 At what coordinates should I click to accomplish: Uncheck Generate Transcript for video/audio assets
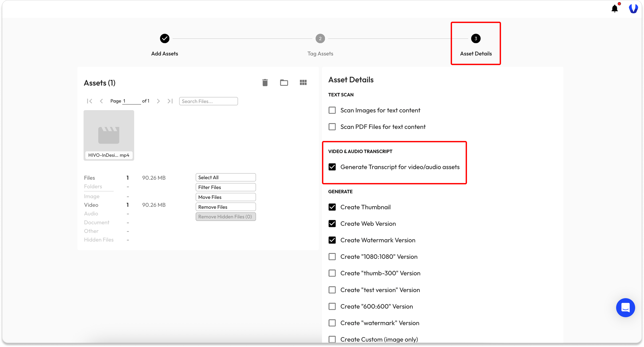(x=332, y=167)
